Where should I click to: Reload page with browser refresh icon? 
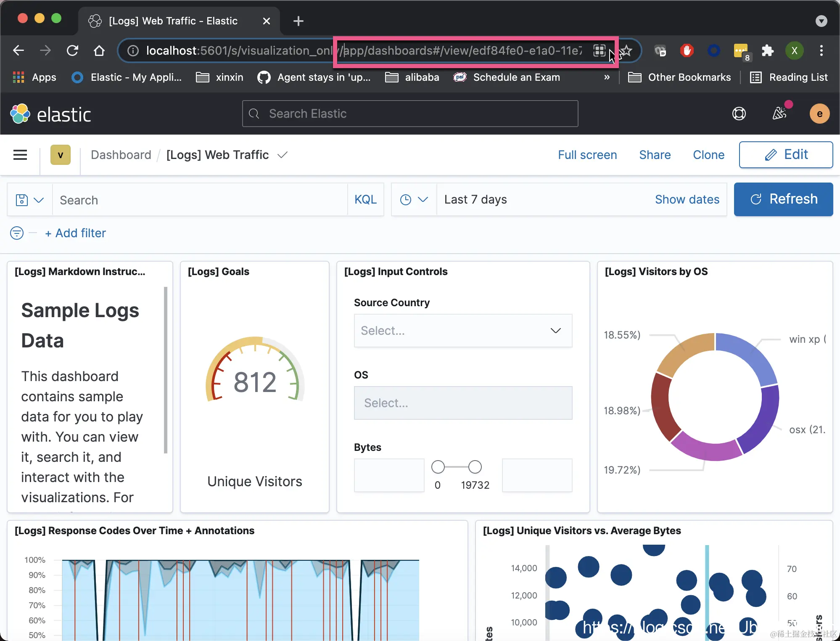pos(72,51)
